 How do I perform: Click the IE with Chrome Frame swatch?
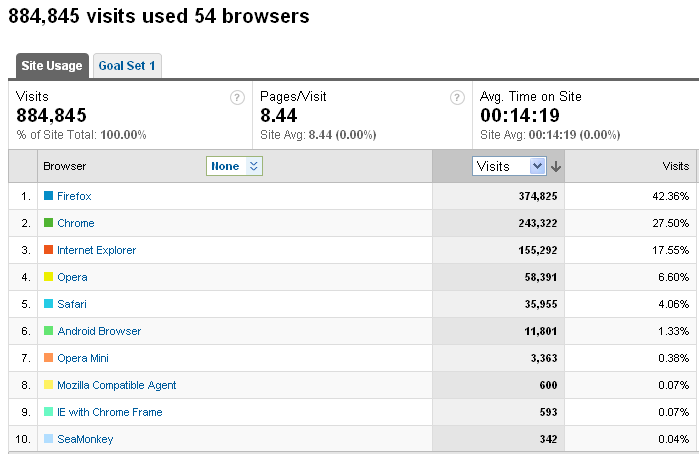49,412
